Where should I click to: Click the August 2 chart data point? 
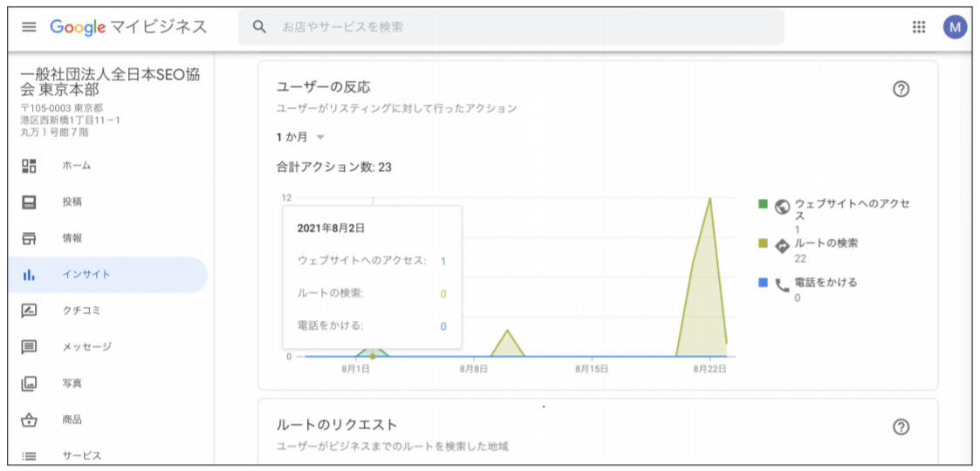(373, 356)
